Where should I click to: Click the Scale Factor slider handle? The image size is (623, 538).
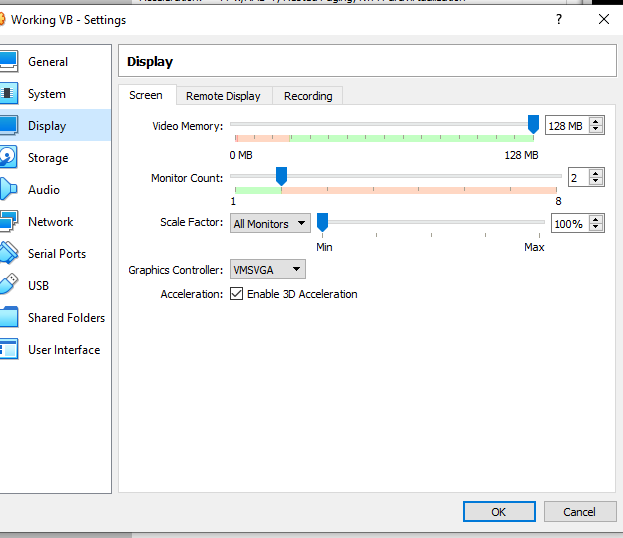(x=322, y=222)
